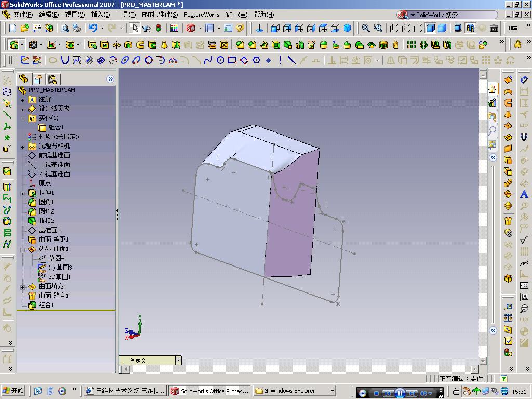The width and height of the screenshot is (532, 399).
Task: Open the FeatureWorks menu
Action: 202,15
